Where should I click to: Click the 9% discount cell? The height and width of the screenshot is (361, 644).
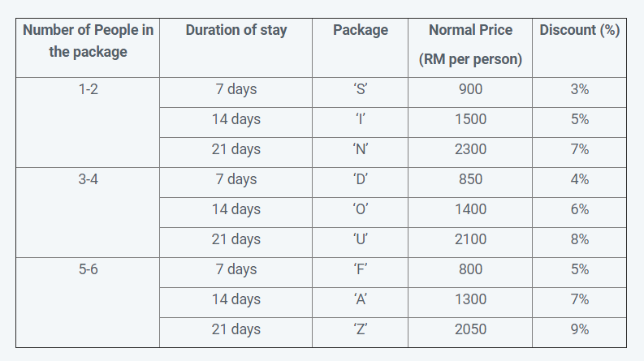click(x=580, y=329)
